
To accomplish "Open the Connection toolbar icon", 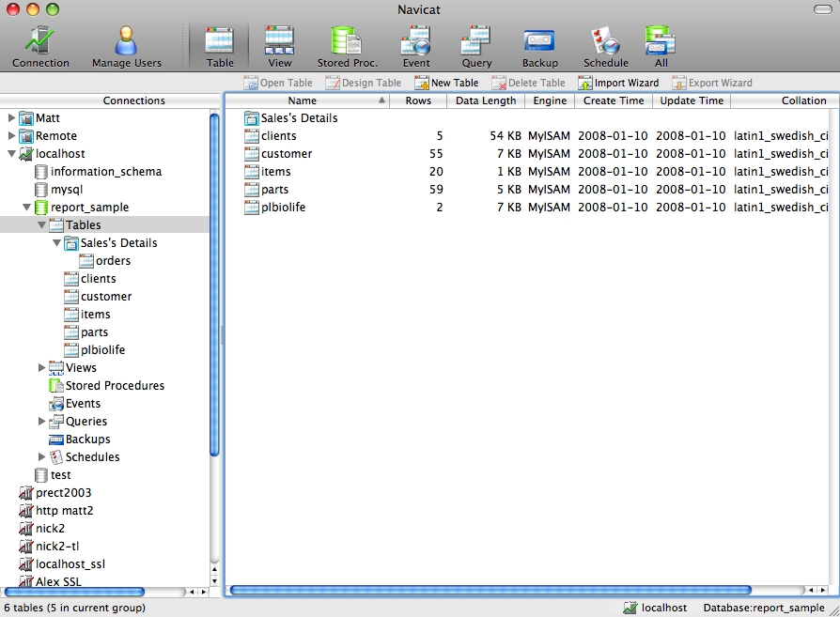I will pyautogui.click(x=40, y=46).
